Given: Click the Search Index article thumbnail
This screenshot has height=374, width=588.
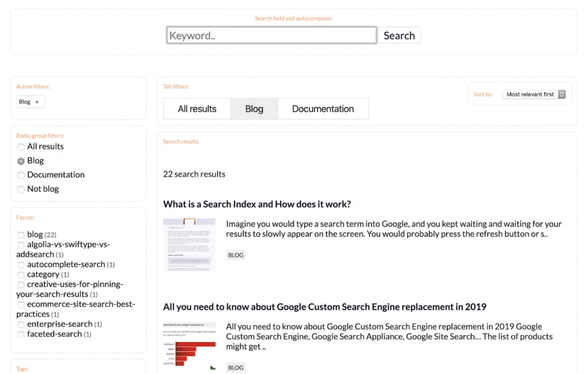Looking at the screenshot, I should coord(189,244).
